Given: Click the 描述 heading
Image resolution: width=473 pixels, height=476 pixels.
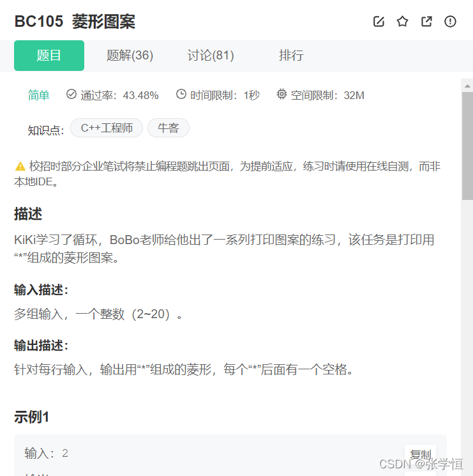Looking at the screenshot, I should 28,213.
